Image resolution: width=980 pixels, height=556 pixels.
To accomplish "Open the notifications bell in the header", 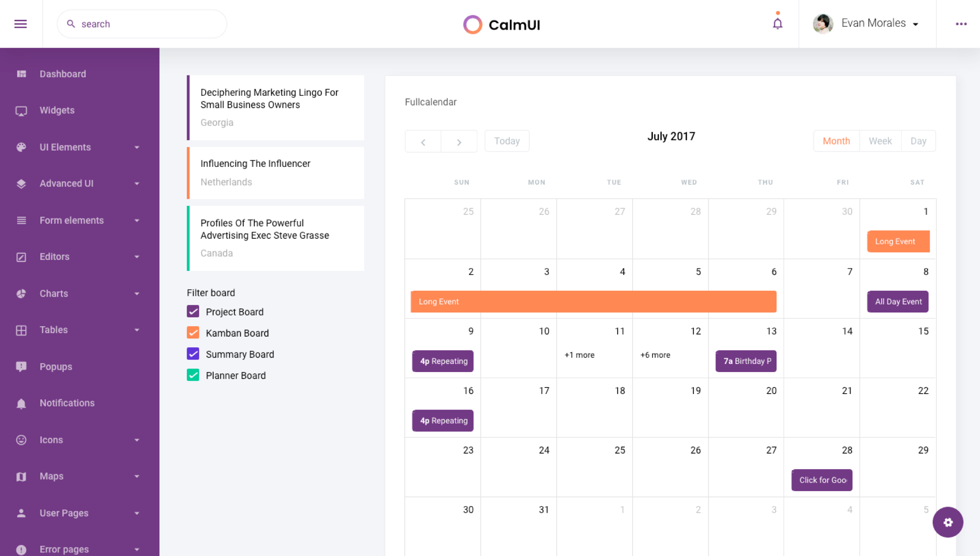I will [x=777, y=23].
